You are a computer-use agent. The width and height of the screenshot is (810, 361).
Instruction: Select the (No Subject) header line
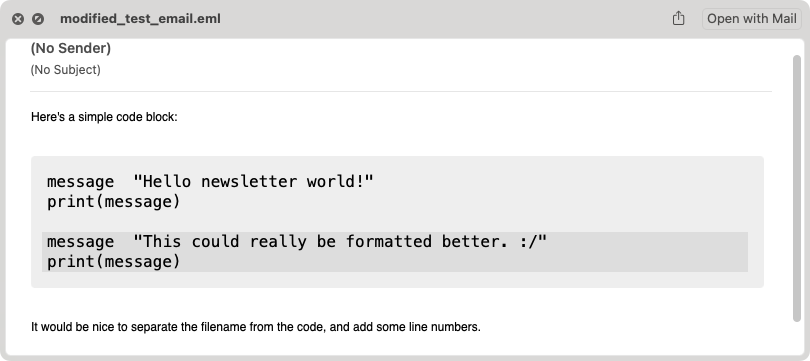tap(66, 70)
